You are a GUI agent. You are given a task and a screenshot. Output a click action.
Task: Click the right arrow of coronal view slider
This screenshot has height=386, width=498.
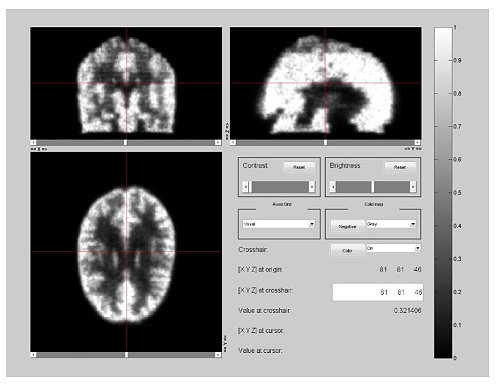coord(218,143)
